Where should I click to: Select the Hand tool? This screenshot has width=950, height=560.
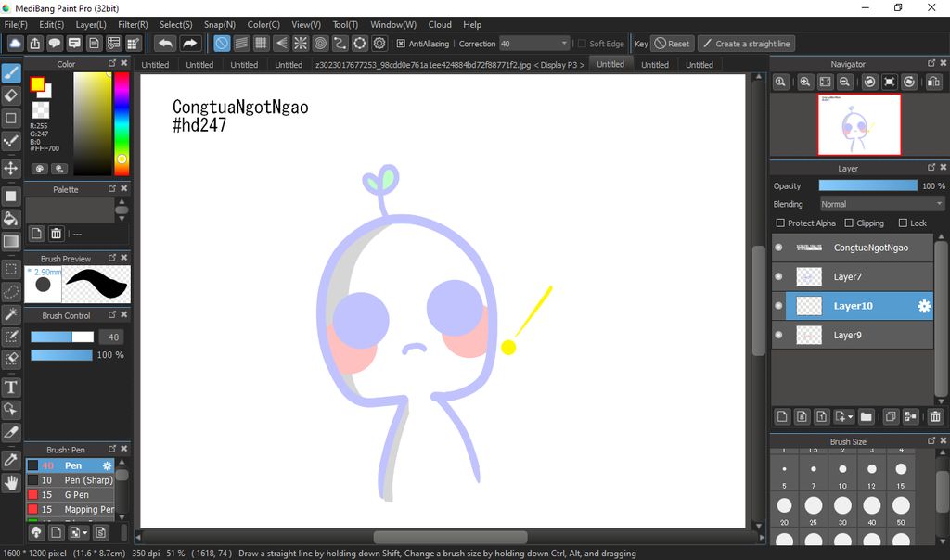point(11,482)
